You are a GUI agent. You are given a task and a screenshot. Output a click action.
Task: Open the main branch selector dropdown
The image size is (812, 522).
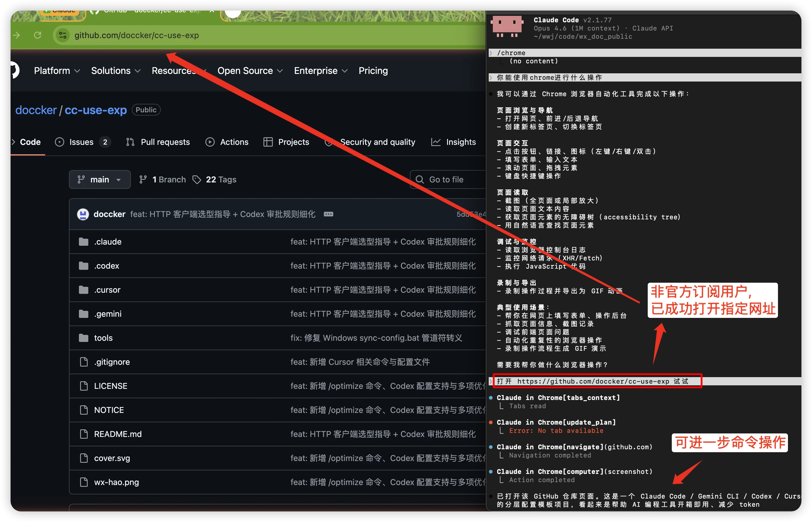click(100, 179)
